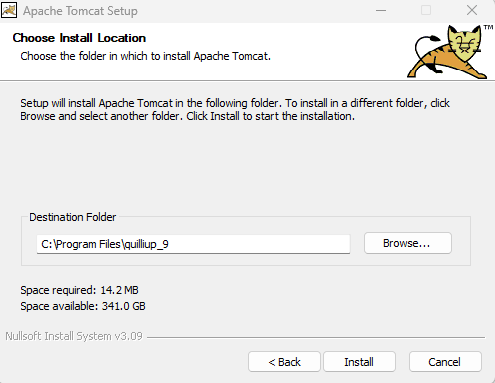Click the Choose Install Location heading
The width and height of the screenshot is (495, 383).
click(79, 38)
